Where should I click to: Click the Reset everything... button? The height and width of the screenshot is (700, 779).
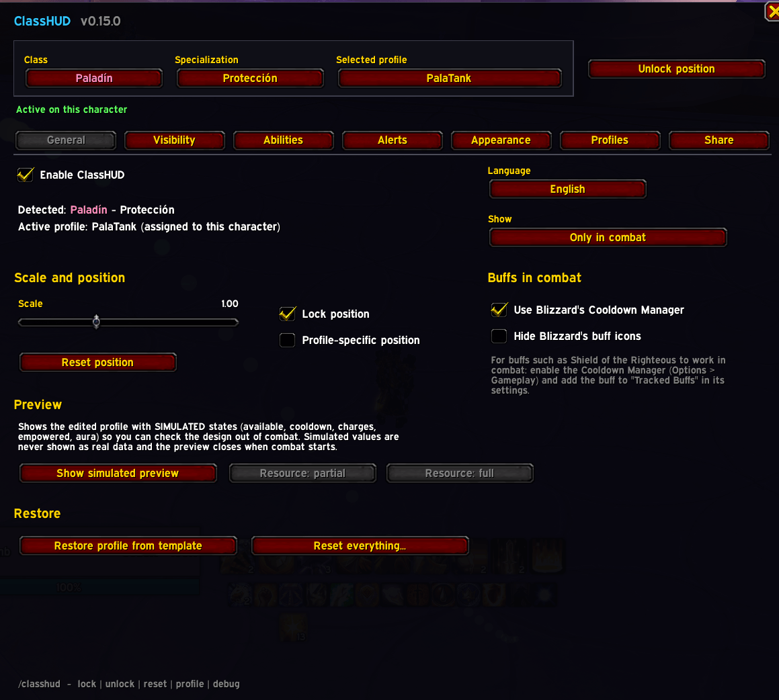(360, 545)
